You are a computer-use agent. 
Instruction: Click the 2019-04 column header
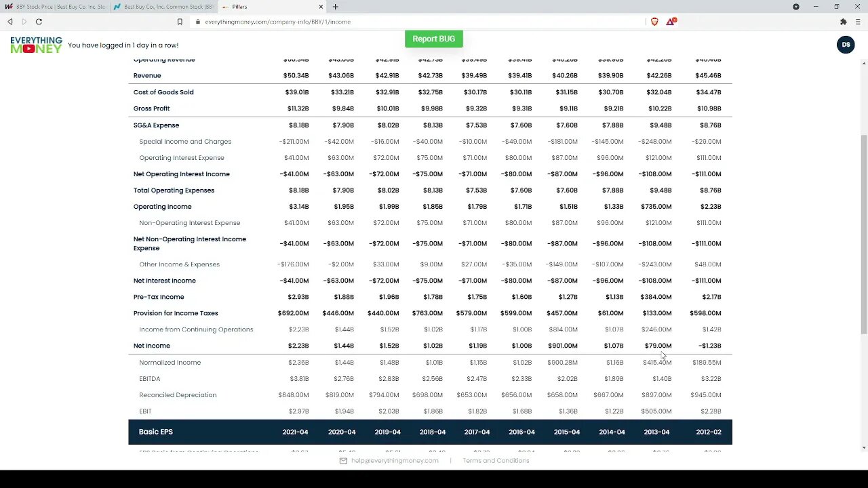(x=388, y=432)
